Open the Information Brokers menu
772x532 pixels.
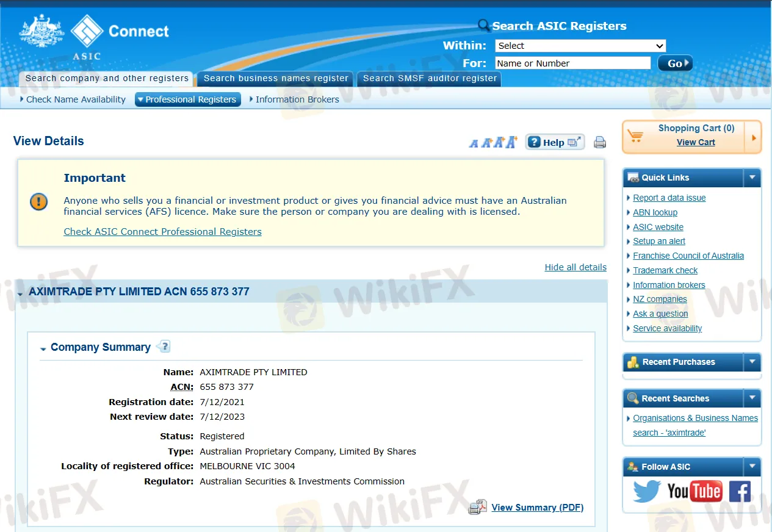click(x=294, y=99)
